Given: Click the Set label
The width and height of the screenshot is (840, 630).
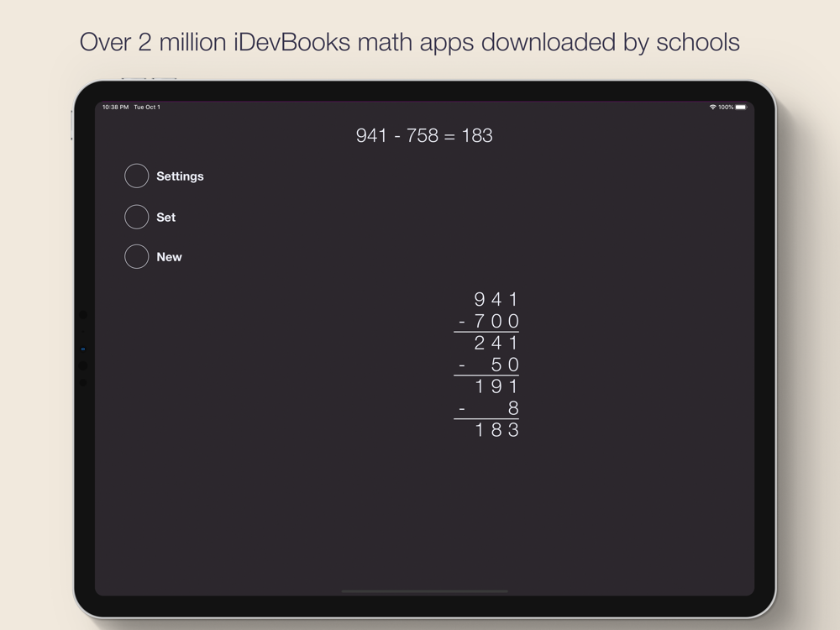Looking at the screenshot, I should tap(166, 217).
